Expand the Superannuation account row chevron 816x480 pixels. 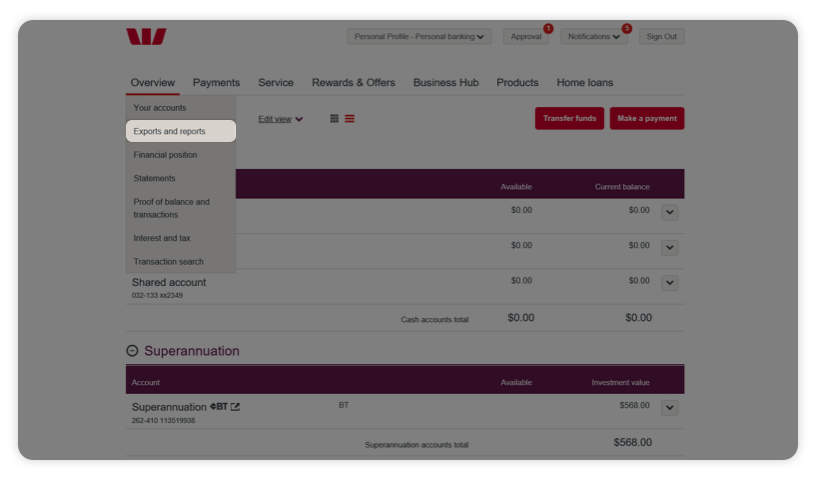pyautogui.click(x=670, y=408)
